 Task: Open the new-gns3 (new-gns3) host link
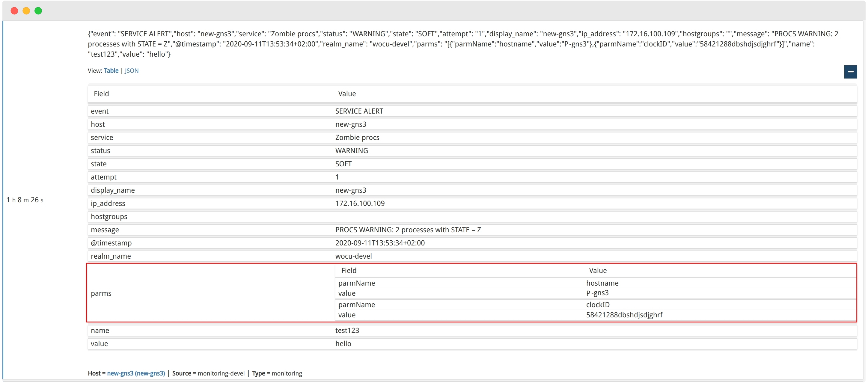tap(136, 373)
